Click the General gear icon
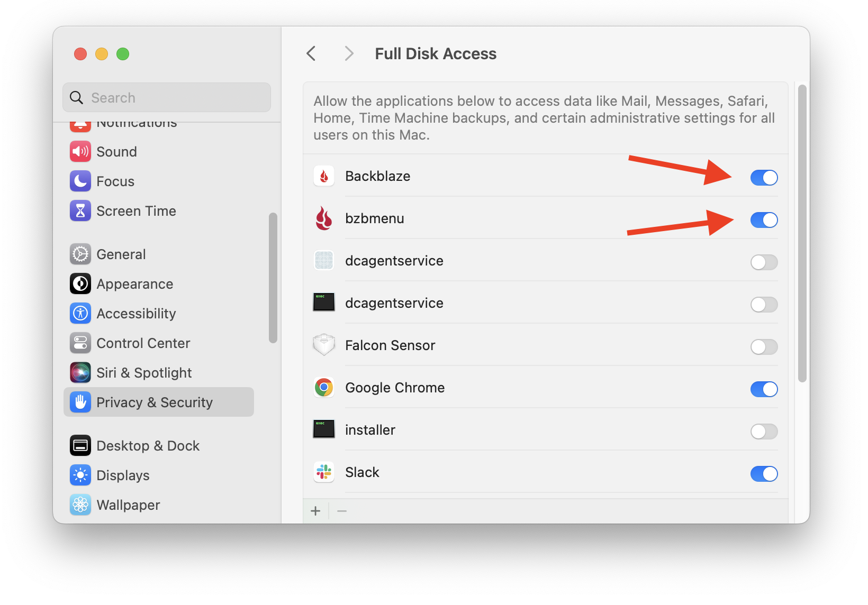868x605 pixels. pos(80,254)
